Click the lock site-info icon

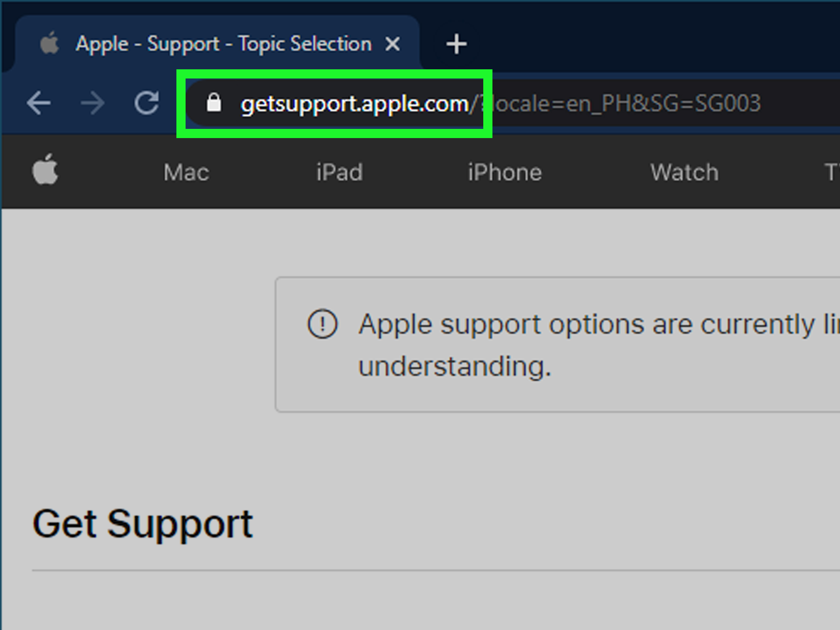pyautogui.click(x=214, y=103)
